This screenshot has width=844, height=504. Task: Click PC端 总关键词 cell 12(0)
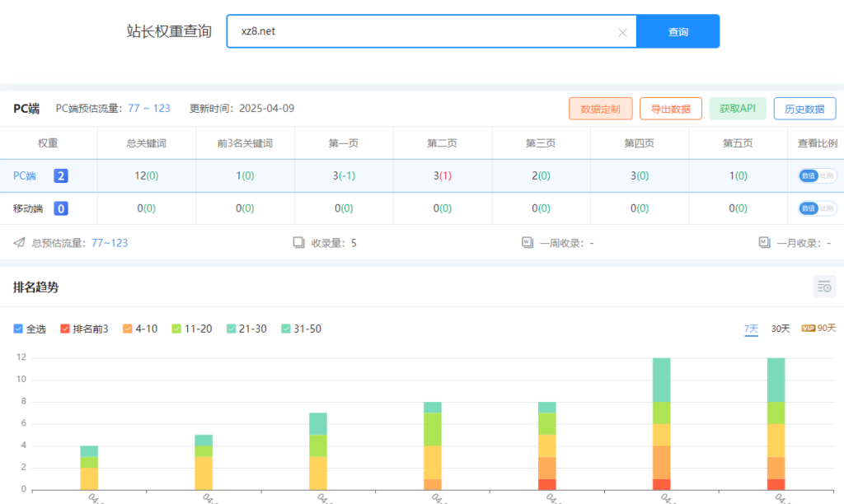147,176
